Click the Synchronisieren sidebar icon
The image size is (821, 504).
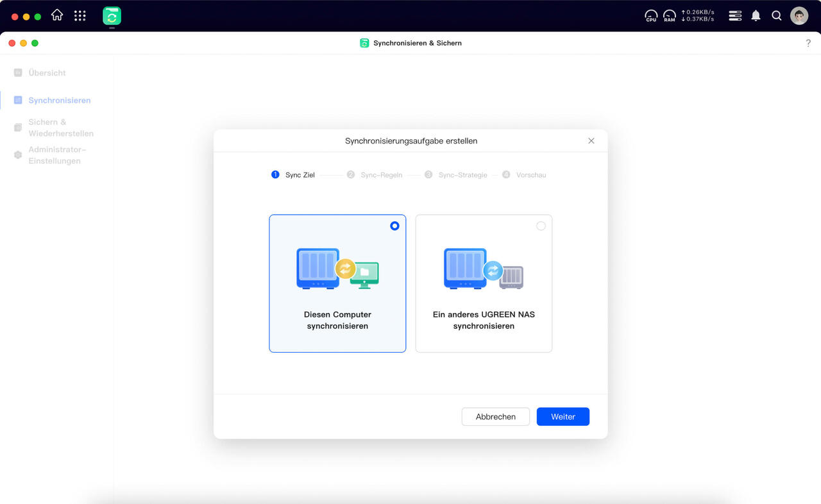click(x=18, y=100)
